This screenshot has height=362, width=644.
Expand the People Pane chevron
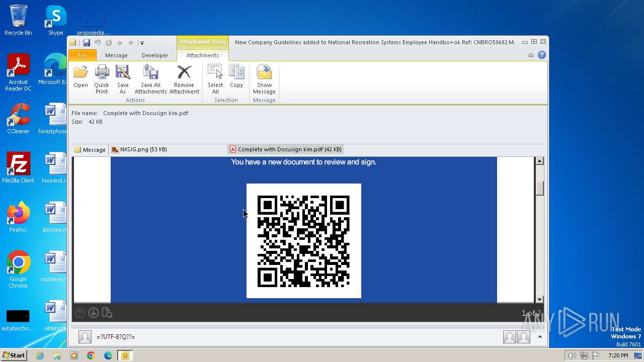(540, 337)
